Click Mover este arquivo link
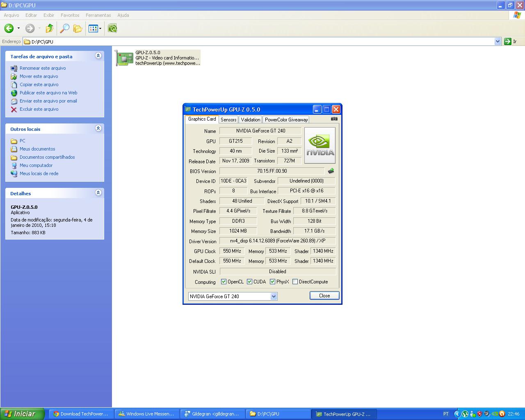The height and width of the screenshot is (420, 525). (x=39, y=76)
